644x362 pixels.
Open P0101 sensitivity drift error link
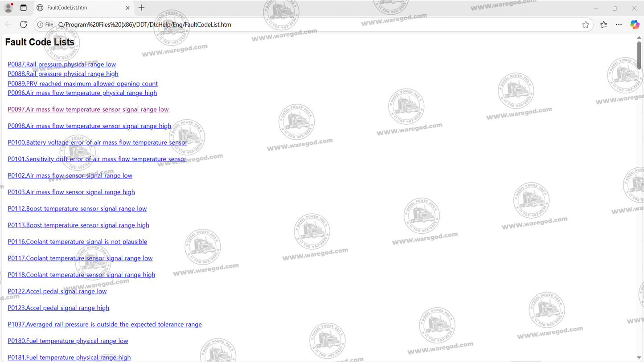[x=97, y=159]
